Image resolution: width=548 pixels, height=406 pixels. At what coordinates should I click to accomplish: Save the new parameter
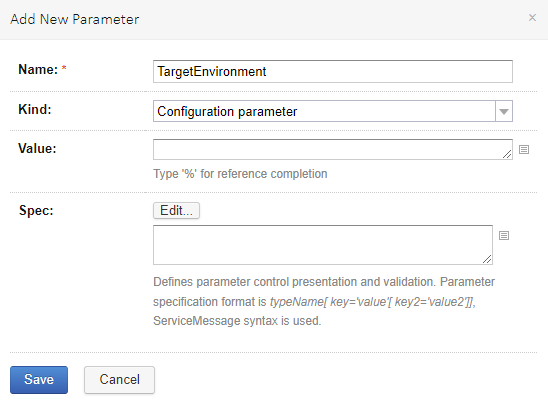pyautogui.click(x=39, y=380)
